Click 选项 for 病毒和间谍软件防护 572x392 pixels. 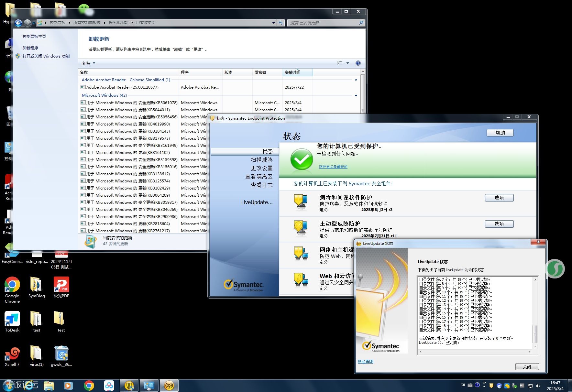(499, 198)
